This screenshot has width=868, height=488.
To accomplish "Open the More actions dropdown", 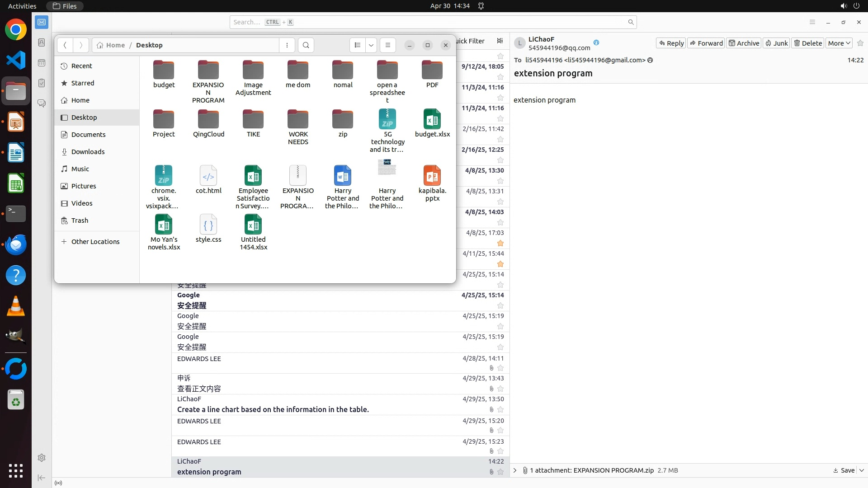I will (839, 43).
